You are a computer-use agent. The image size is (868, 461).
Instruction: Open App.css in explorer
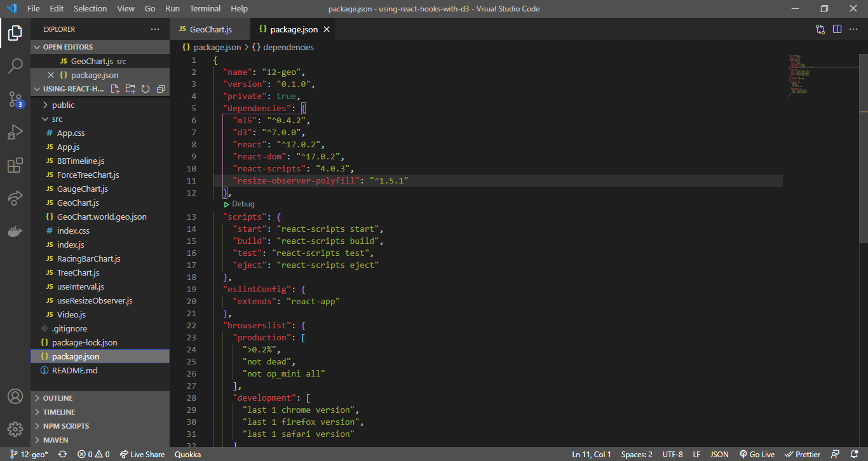pos(100,133)
